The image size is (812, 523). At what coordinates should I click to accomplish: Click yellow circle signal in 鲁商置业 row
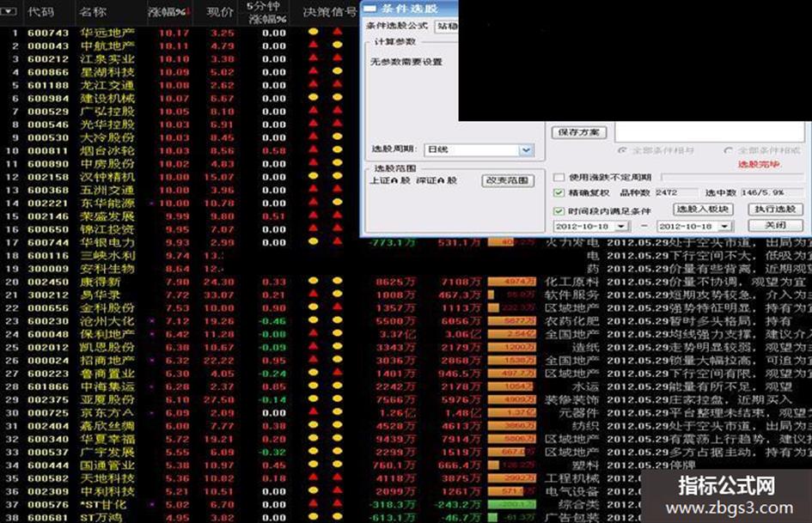[x=314, y=373]
